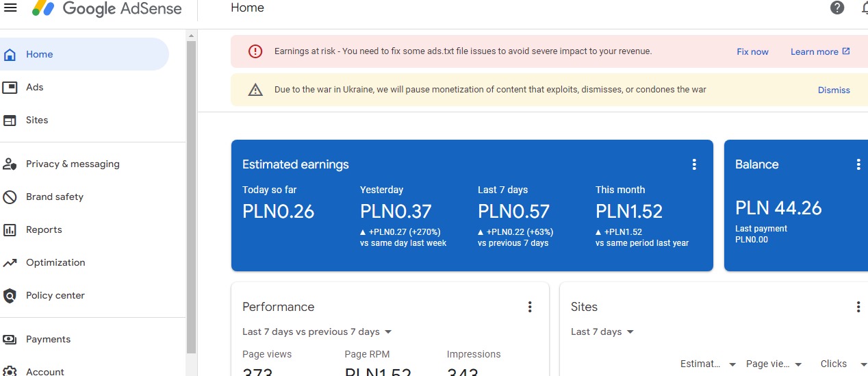Click the sidebar vertical scrollbar
This screenshot has height=376, width=868.
tap(192, 199)
